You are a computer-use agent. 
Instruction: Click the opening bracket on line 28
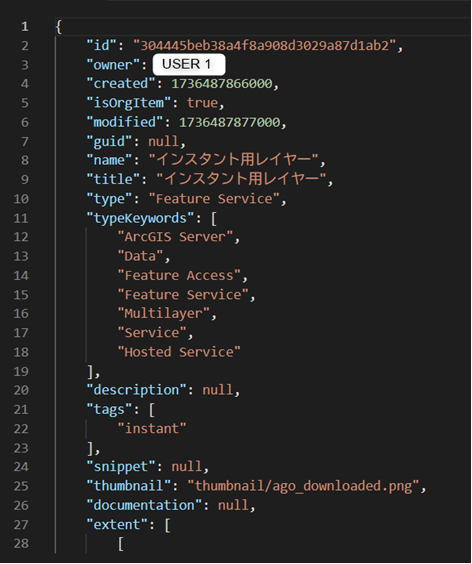tap(121, 543)
